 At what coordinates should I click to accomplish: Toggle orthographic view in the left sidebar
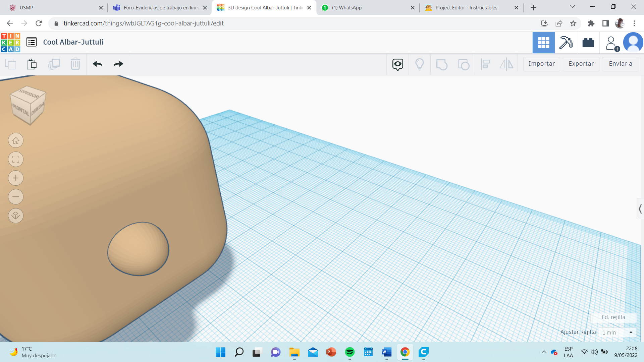point(15,216)
